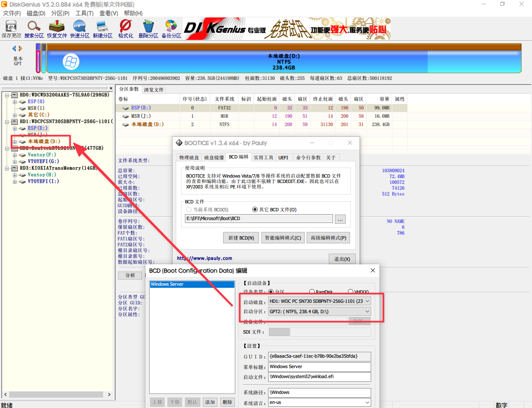Open the 恢复文件 (Recover Files) tool
The image size is (532, 408).
57,29
